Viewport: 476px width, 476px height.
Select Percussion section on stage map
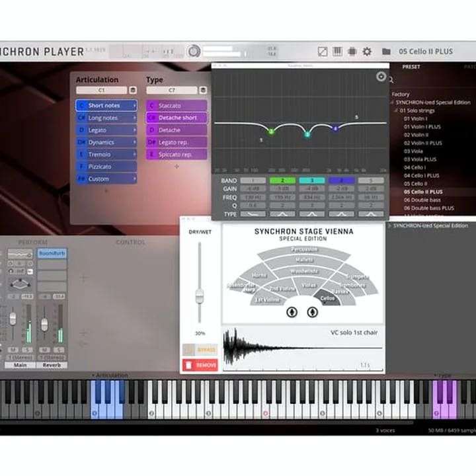304,249
